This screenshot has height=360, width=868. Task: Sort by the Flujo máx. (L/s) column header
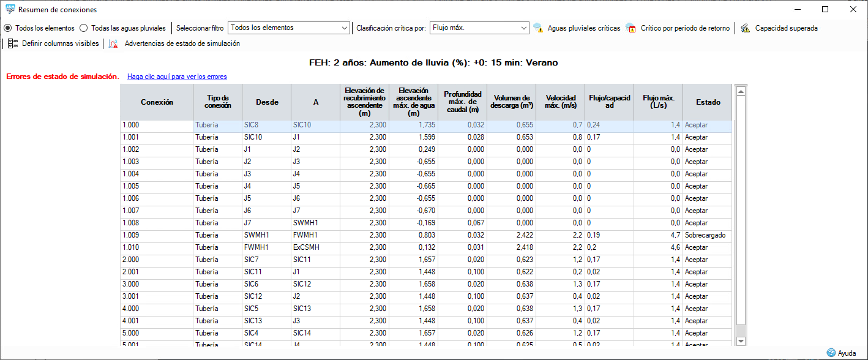658,102
